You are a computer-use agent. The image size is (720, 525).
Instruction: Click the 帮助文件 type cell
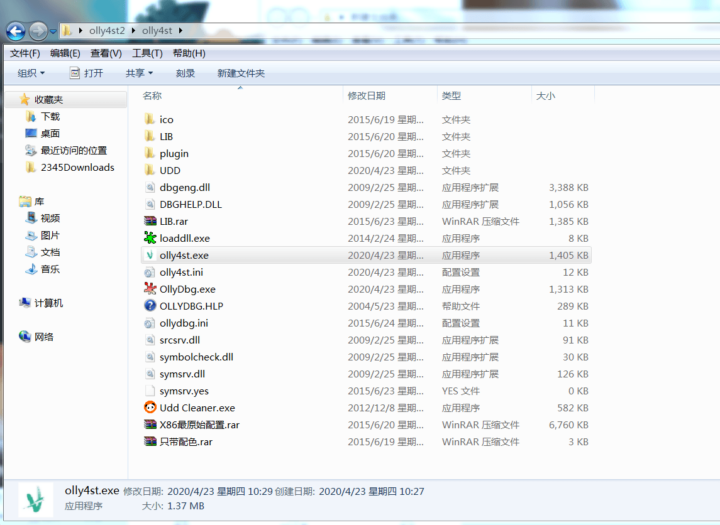461,306
